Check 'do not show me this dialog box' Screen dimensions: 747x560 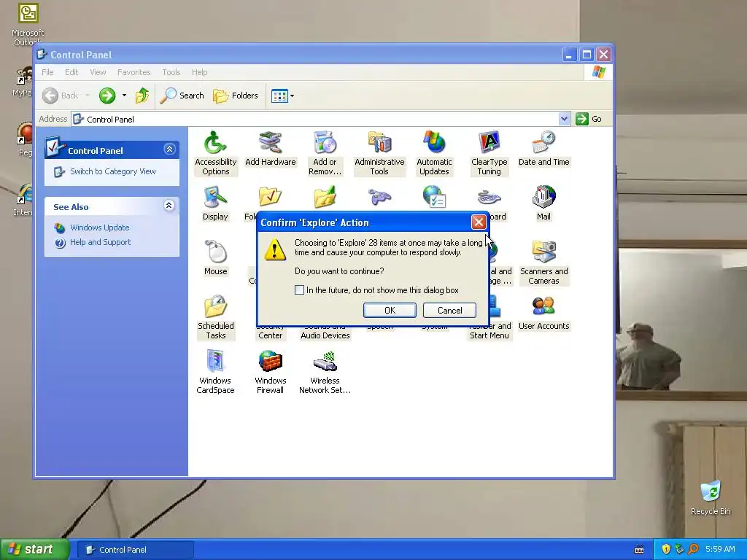299,290
